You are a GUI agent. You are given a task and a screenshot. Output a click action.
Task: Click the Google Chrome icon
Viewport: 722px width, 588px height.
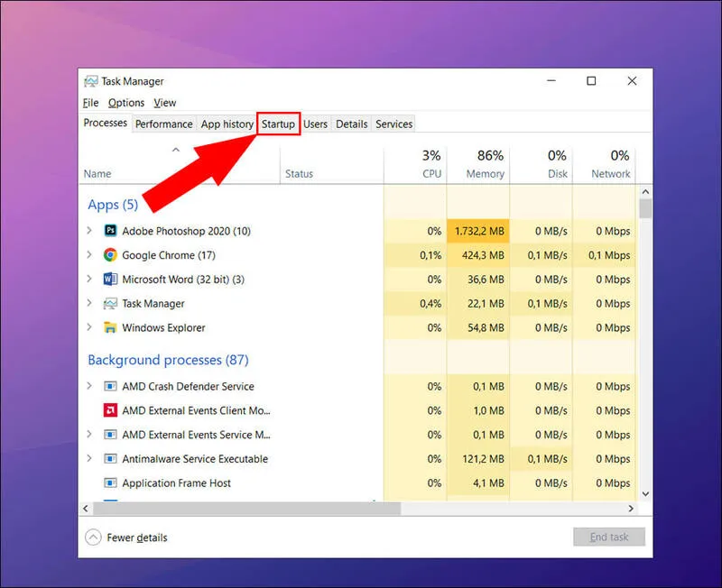click(110, 255)
